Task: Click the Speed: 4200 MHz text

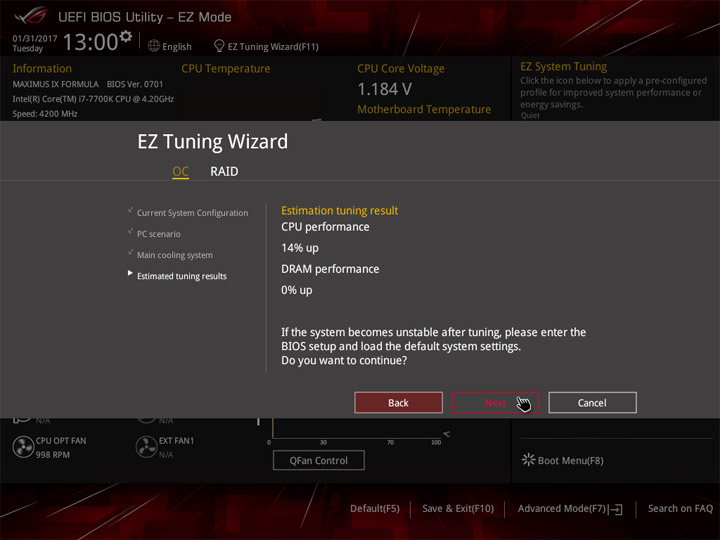Action: pos(45,114)
